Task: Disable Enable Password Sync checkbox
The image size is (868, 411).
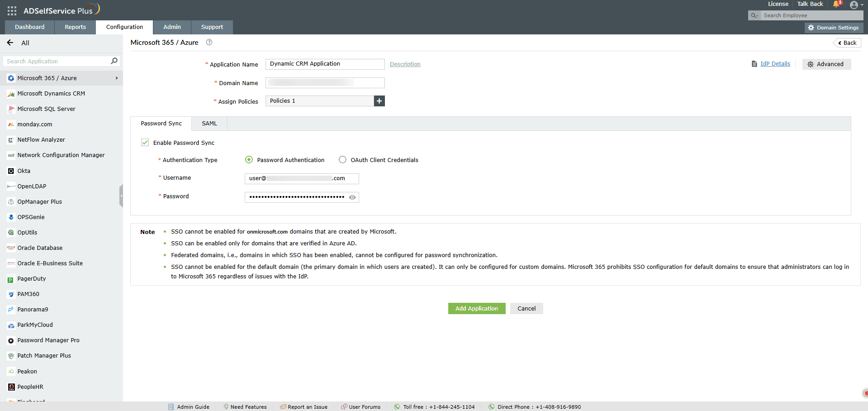Action: [145, 142]
